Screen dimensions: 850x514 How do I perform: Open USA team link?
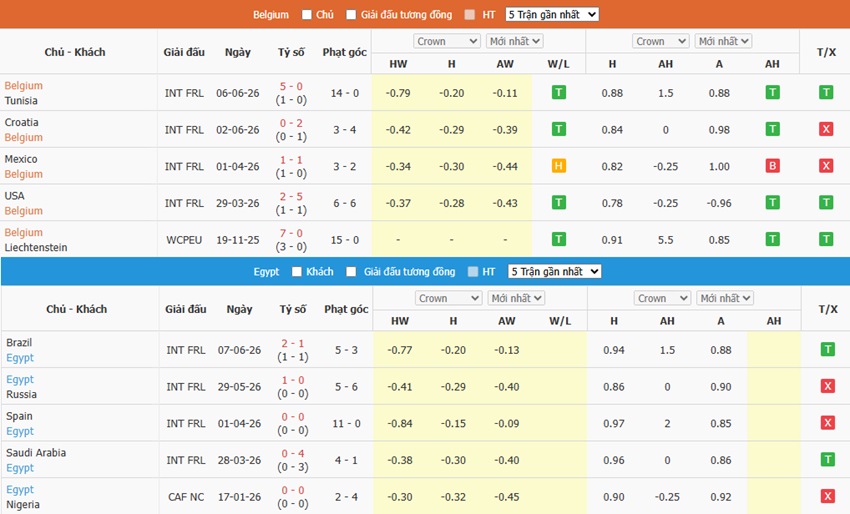(15, 196)
